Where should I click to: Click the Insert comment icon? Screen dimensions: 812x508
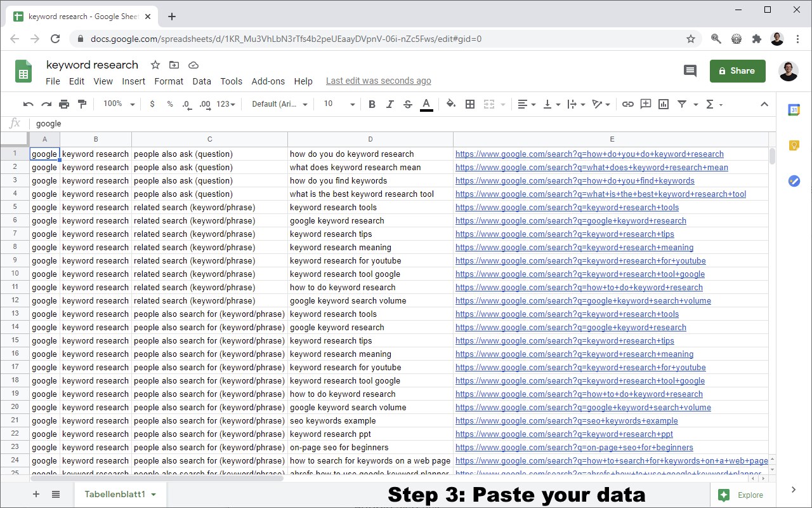(x=646, y=104)
